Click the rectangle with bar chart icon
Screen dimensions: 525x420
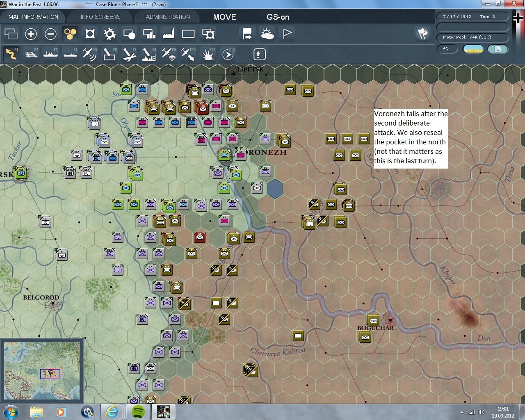tap(149, 34)
